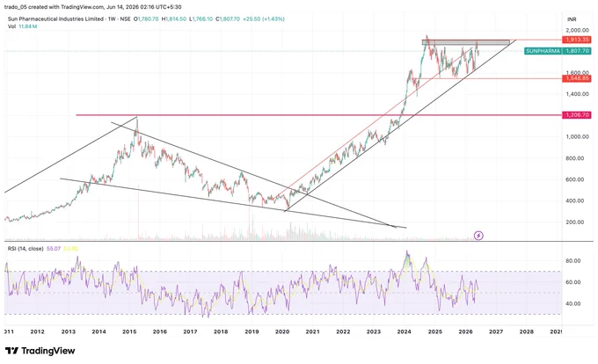598x364 pixels.
Task: Click 2020 on the time axis
Action: 282,331
